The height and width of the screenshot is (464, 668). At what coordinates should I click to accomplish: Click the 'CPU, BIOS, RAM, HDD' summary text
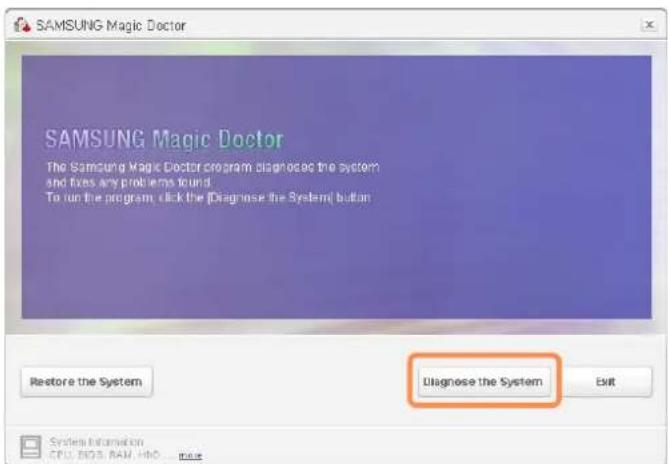click(104, 455)
